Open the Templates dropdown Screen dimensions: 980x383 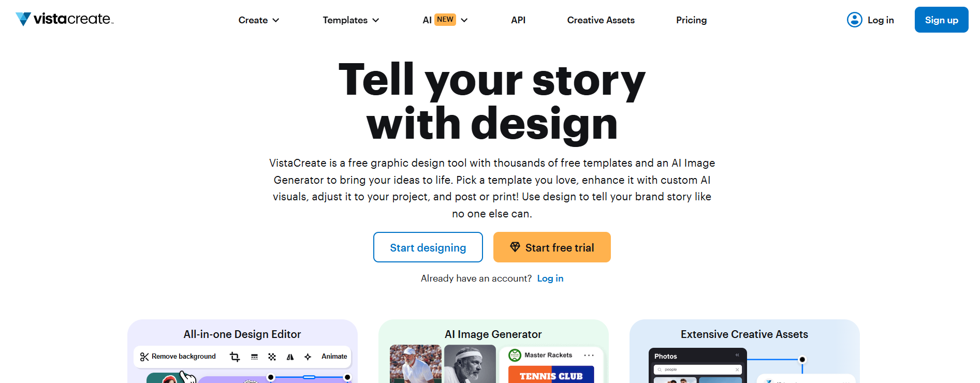pos(351,20)
